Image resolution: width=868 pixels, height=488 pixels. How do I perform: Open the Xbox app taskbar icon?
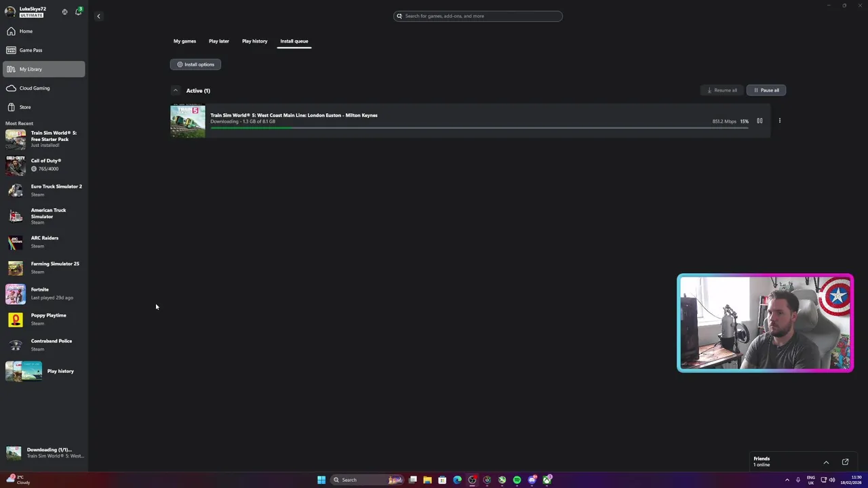[547, 480]
